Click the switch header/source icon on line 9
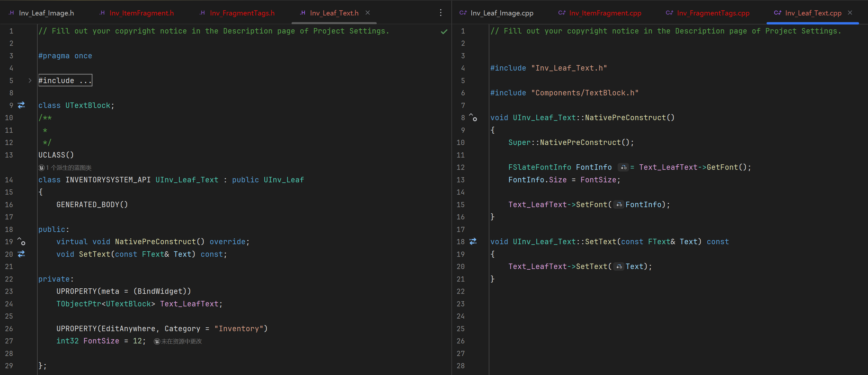 (x=21, y=105)
